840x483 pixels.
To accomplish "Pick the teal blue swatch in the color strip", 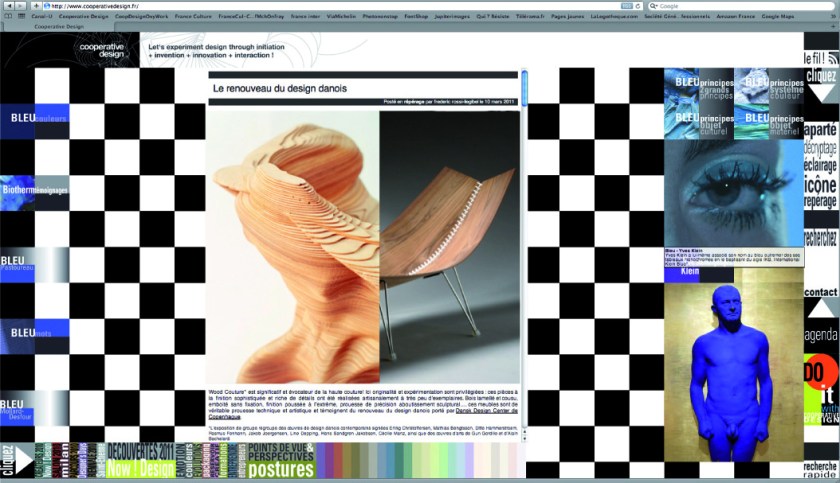I will point(389,460).
